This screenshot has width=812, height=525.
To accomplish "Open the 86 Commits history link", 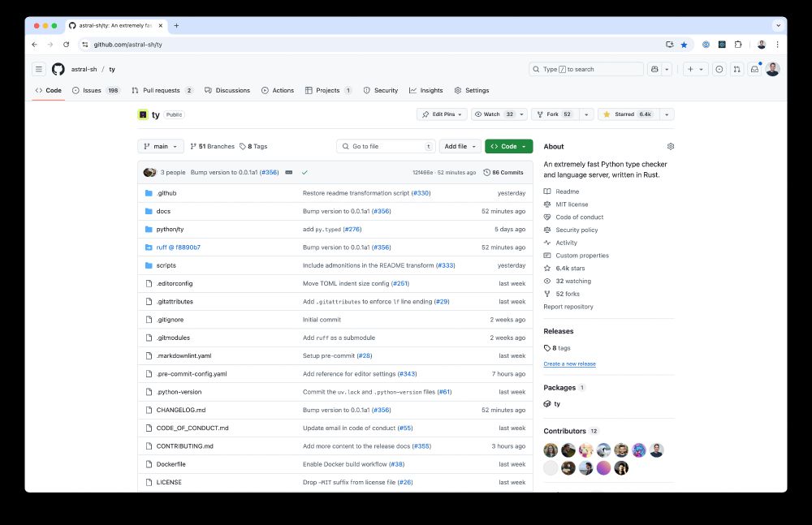I will click(x=503, y=172).
